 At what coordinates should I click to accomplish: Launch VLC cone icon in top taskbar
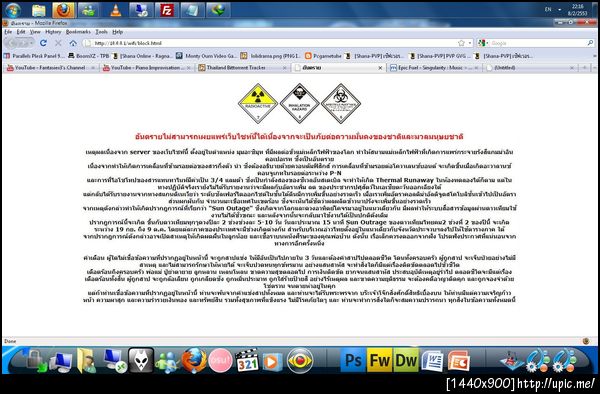115,10
